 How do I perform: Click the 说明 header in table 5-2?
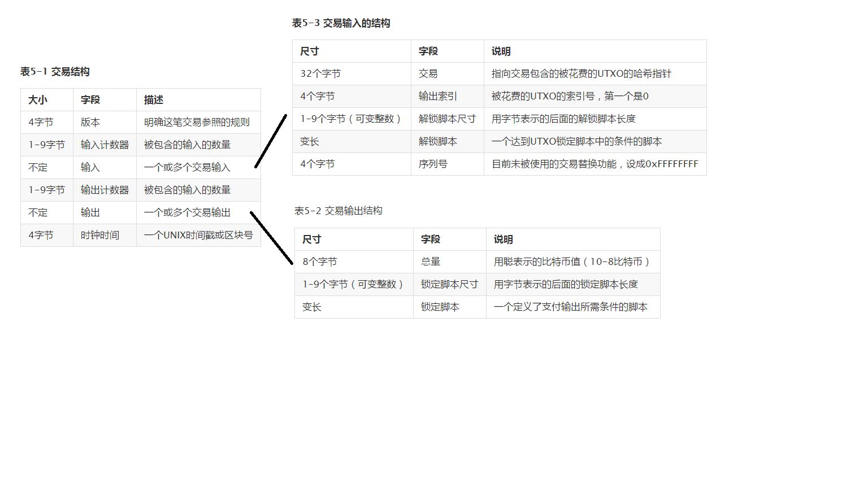coord(573,239)
